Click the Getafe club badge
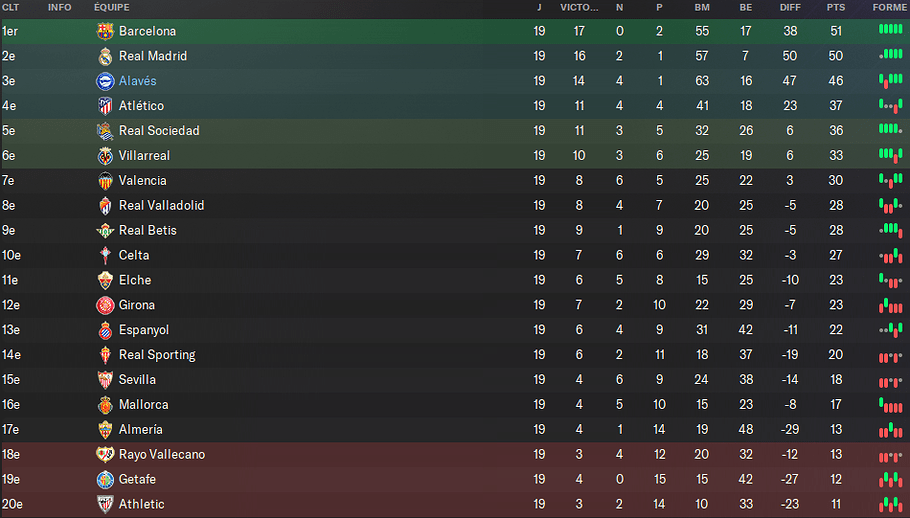This screenshot has width=910, height=518. click(x=105, y=480)
